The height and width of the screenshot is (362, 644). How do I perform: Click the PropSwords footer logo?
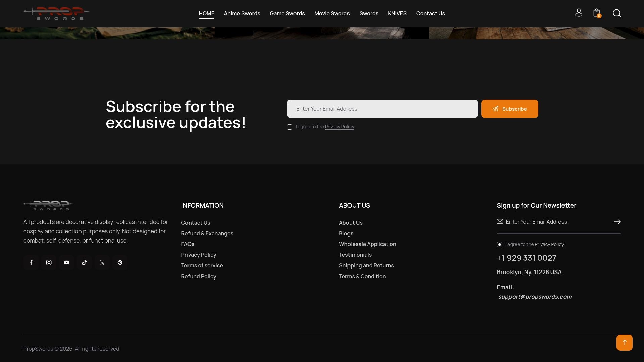pyautogui.click(x=48, y=205)
